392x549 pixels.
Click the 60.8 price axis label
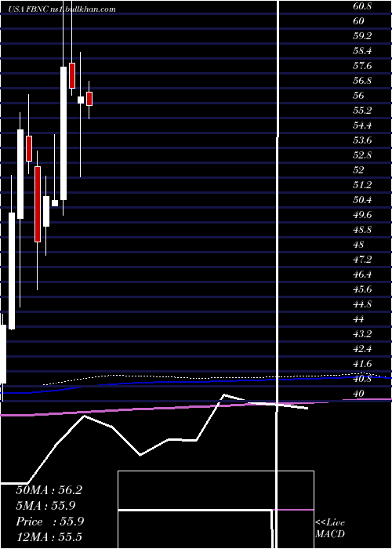pos(363,6)
